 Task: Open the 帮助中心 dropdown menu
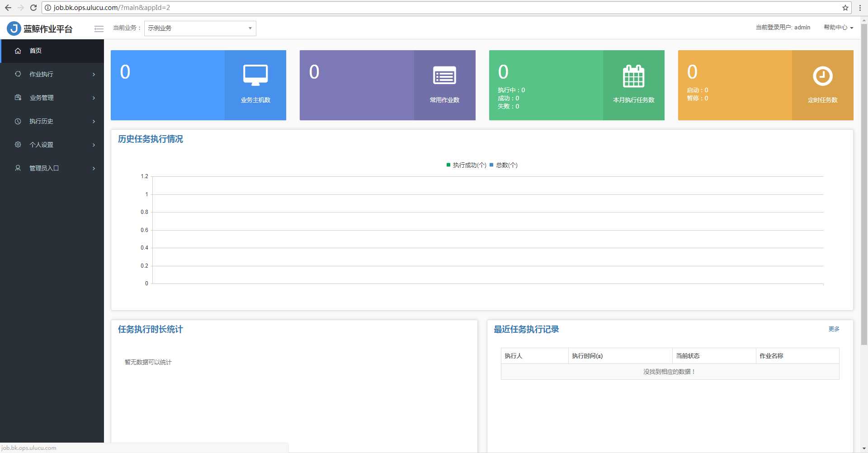838,28
